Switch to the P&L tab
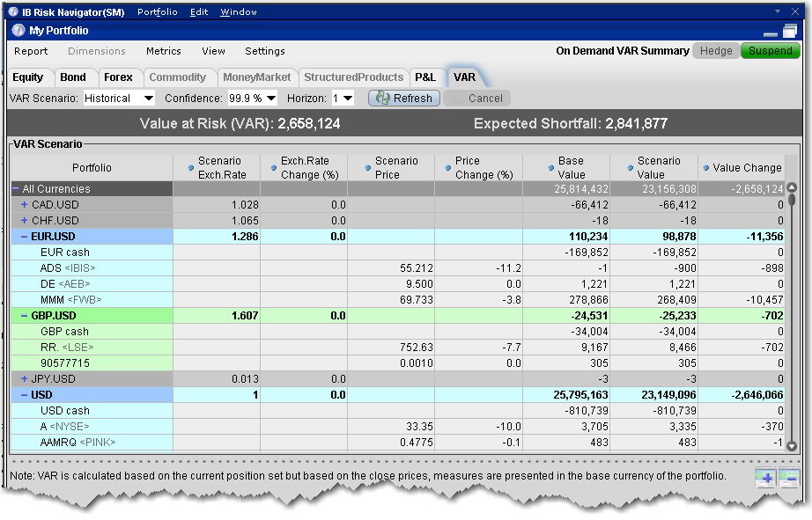Image resolution: width=812 pixels, height=520 pixels. (425, 77)
